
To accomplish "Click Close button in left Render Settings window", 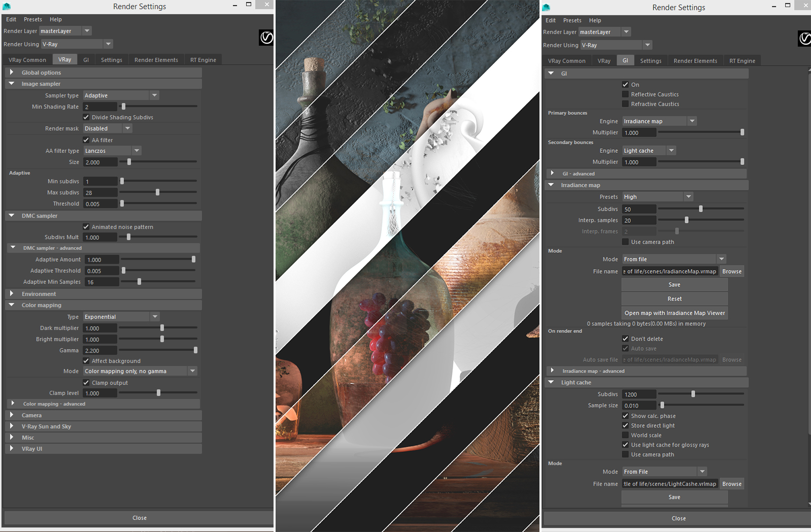I will coord(139,518).
